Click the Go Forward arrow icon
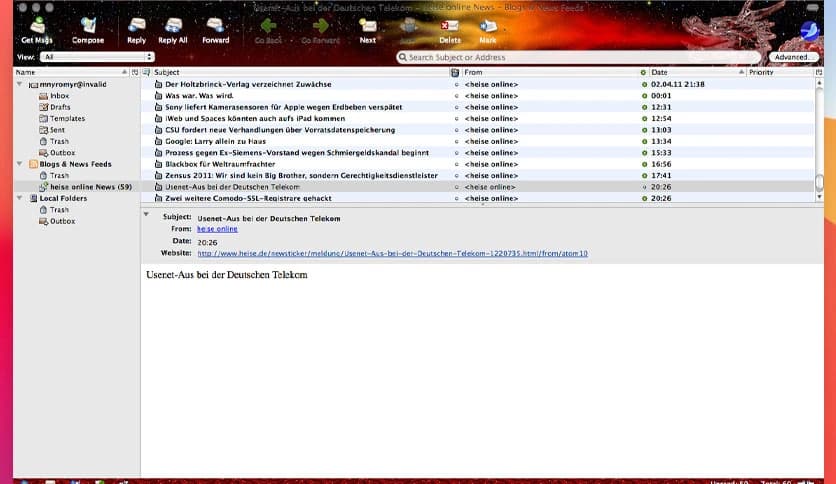 point(320,26)
